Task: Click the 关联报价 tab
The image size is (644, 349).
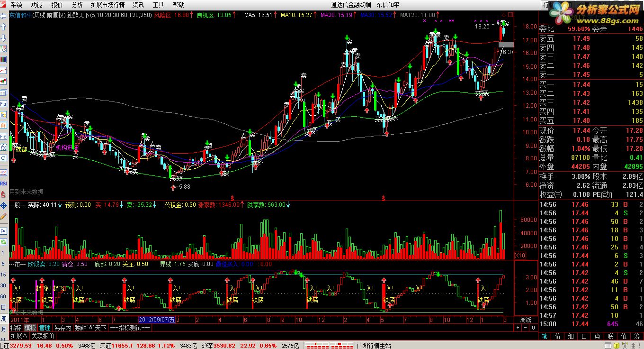Action: tap(43, 336)
